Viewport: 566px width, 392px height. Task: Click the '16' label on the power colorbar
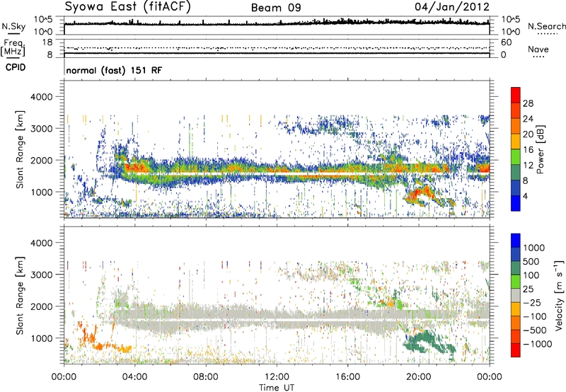pos(528,150)
